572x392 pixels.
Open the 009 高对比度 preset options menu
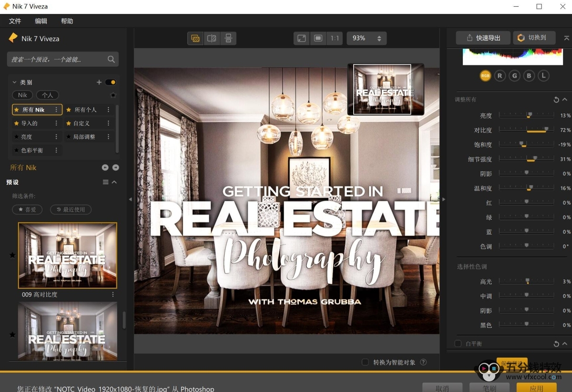(113, 294)
